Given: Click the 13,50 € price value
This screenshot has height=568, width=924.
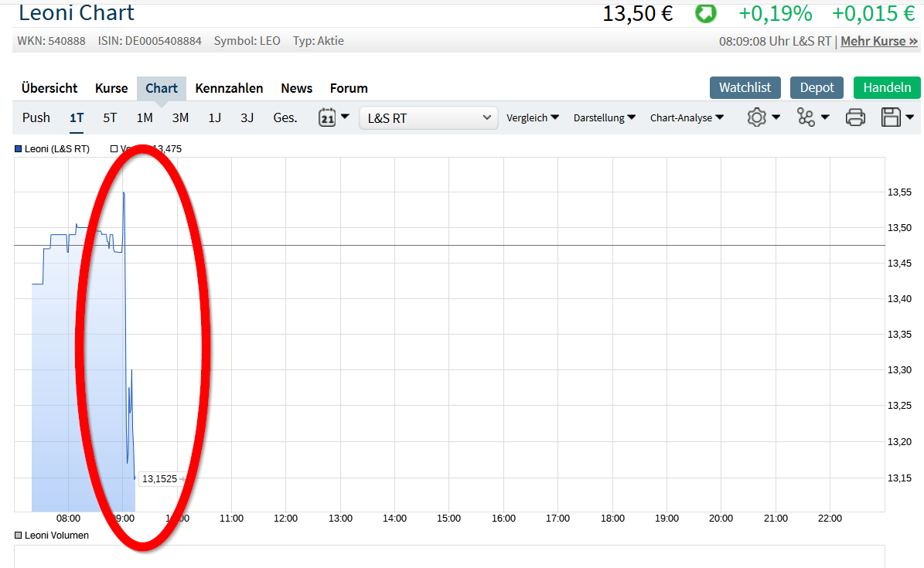Looking at the screenshot, I should click(x=638, y=14).
